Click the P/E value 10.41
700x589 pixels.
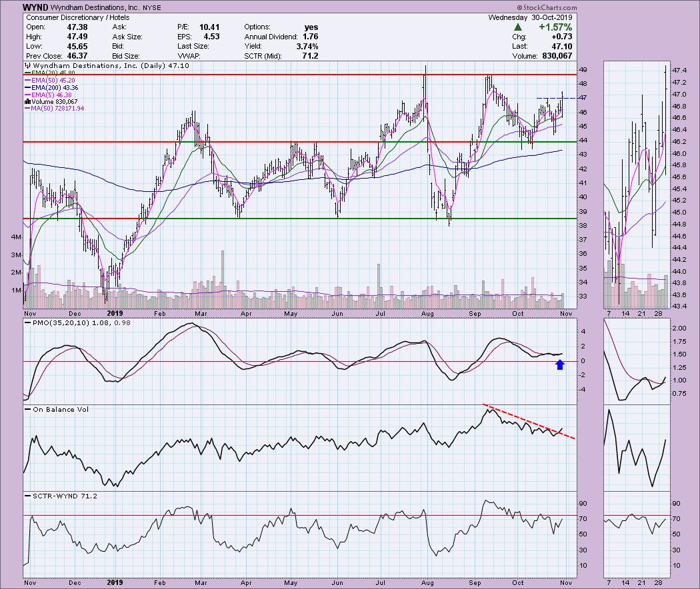209,27
